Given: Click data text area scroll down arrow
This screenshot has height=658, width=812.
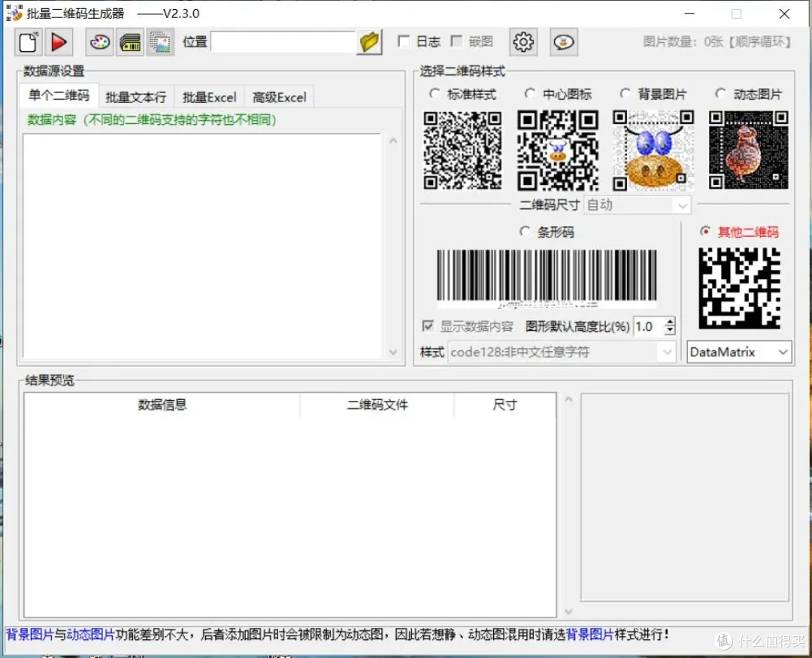Looking at the screenshot, I should [x=393, y=352].
